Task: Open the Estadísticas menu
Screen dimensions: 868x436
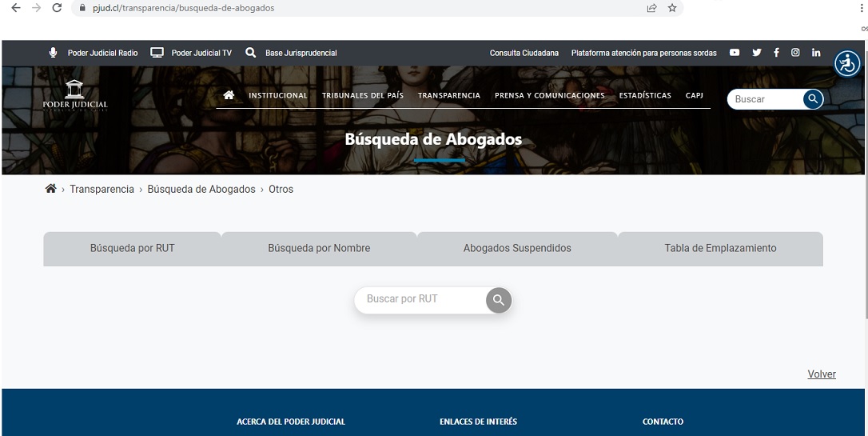Action: pyautogui.click(x=645, y=95)
